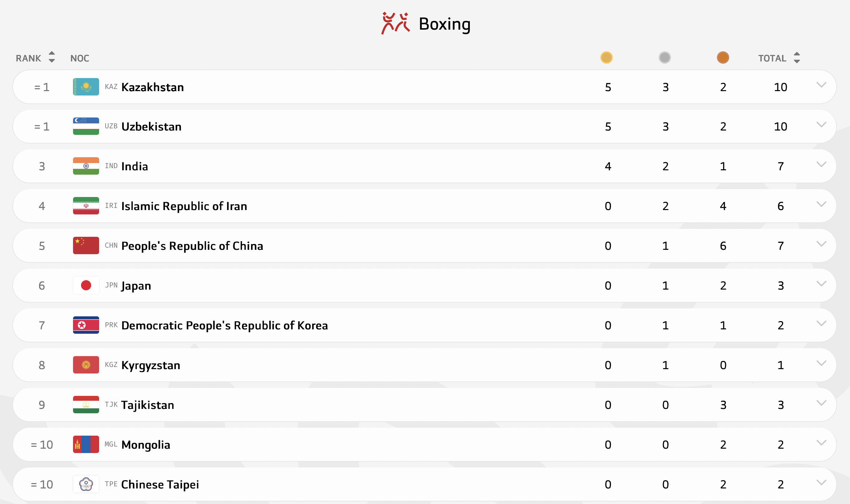850x504 pixels.
Task: Click the gold medal column icon
Action: click(607, 57)
